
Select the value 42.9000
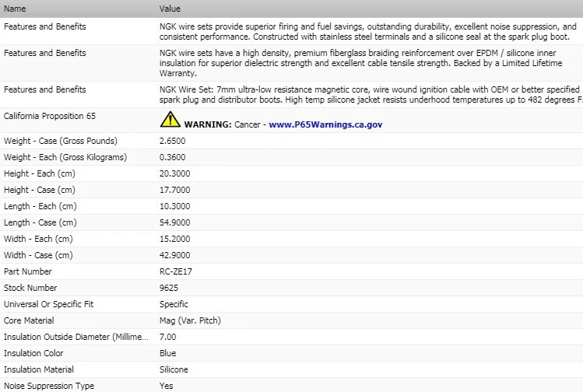point(175,255)
